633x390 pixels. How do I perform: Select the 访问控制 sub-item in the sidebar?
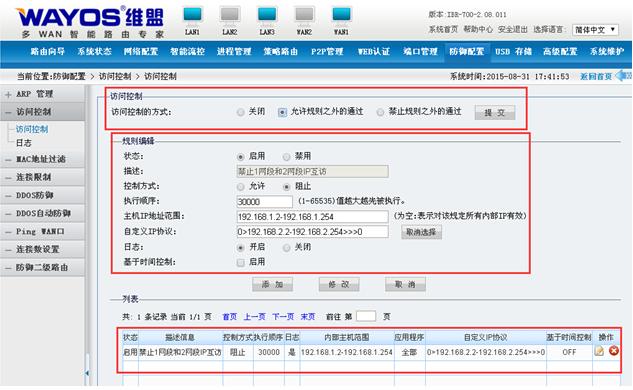click(x=32, y=129)
